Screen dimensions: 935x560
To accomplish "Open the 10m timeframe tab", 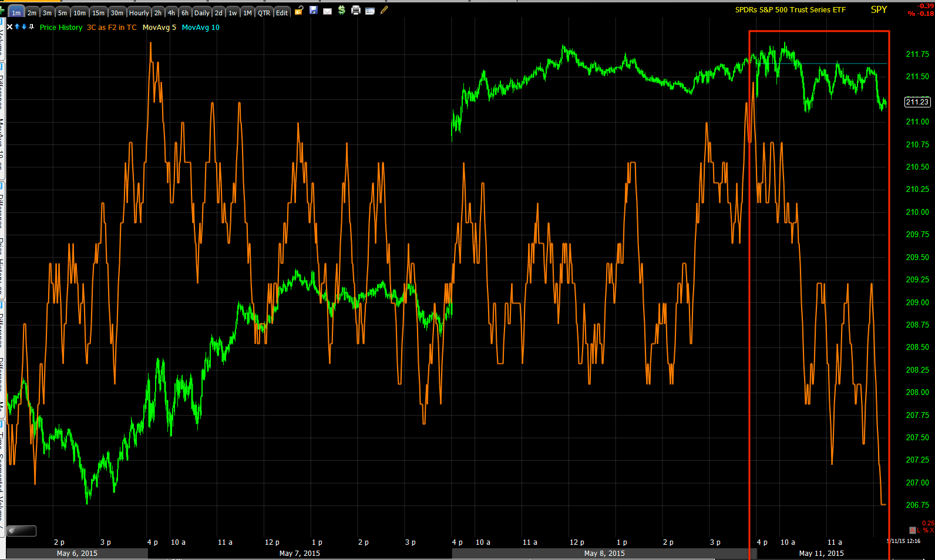I will [x=80, y=12].
